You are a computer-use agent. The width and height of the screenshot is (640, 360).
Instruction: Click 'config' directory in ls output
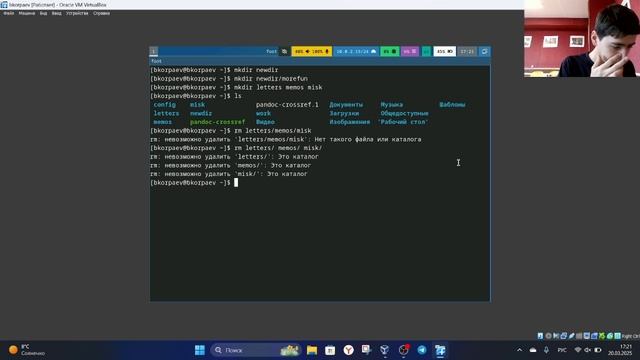tap(164, 105)
